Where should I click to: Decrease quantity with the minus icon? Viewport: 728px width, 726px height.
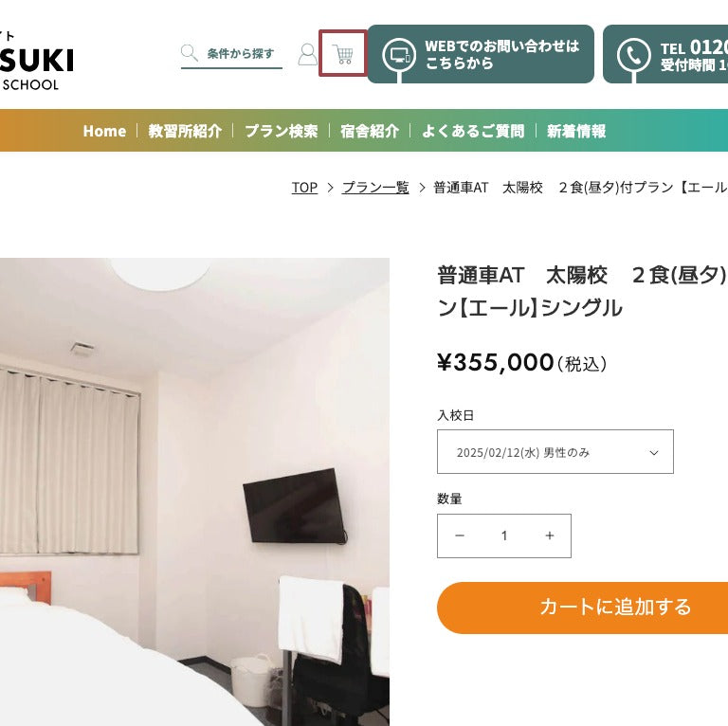(x=460, y=535)
